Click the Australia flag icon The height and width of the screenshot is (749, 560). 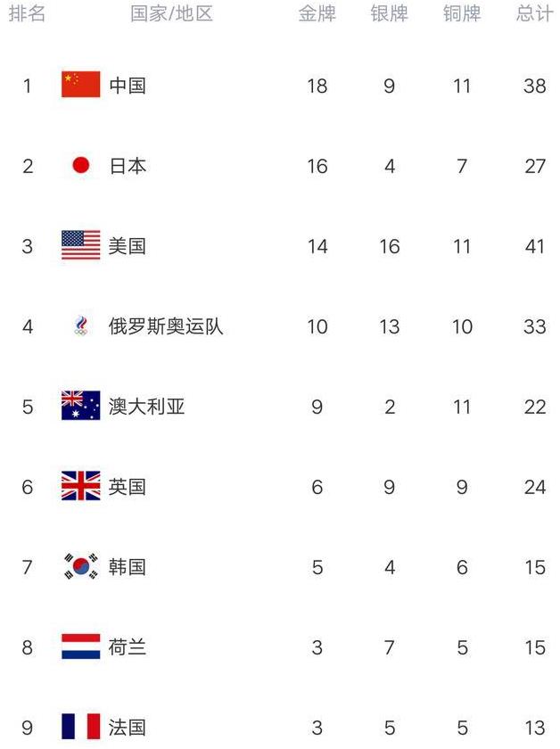coord(80,407)
